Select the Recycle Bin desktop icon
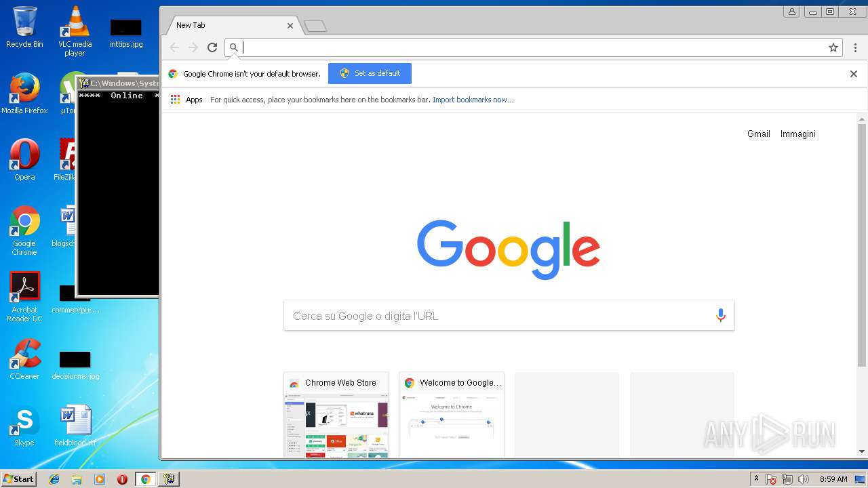The width and height of the screenshot is (868, 488). (x=24, y=28)
